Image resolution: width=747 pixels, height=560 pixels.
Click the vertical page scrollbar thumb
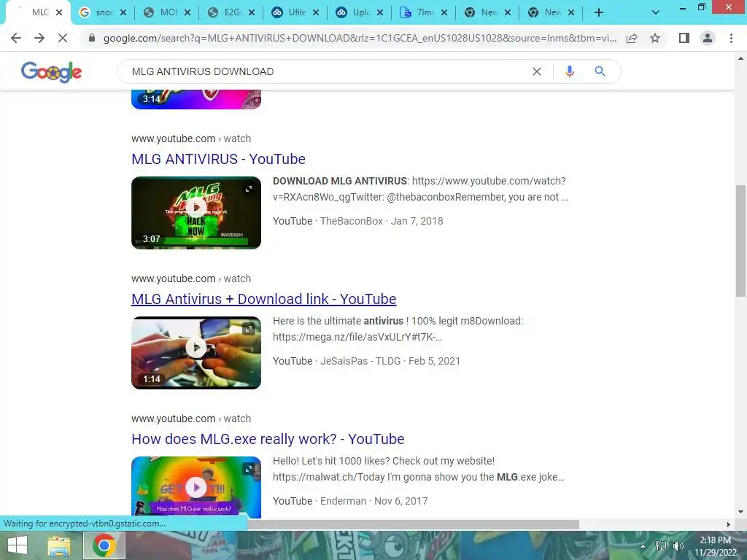tap(740, 241)
